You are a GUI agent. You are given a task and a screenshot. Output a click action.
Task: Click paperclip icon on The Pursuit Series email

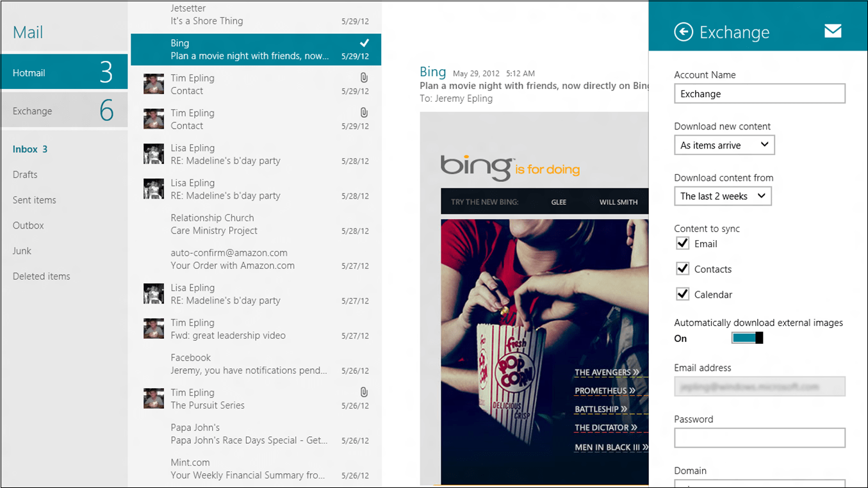click(x=364, y=392)
